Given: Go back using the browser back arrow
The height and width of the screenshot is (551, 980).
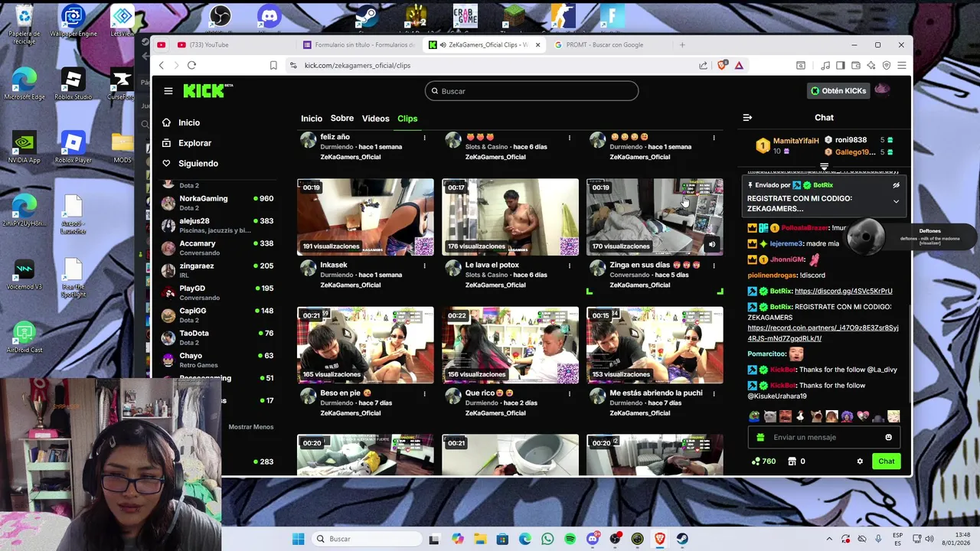Looking at the screenshot, I should click(x=161, y=65).
